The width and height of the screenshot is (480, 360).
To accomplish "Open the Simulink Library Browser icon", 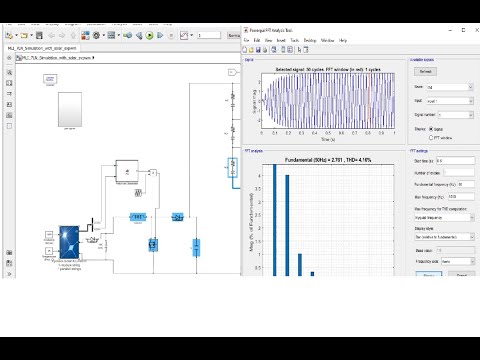I will tap(85, 35).
